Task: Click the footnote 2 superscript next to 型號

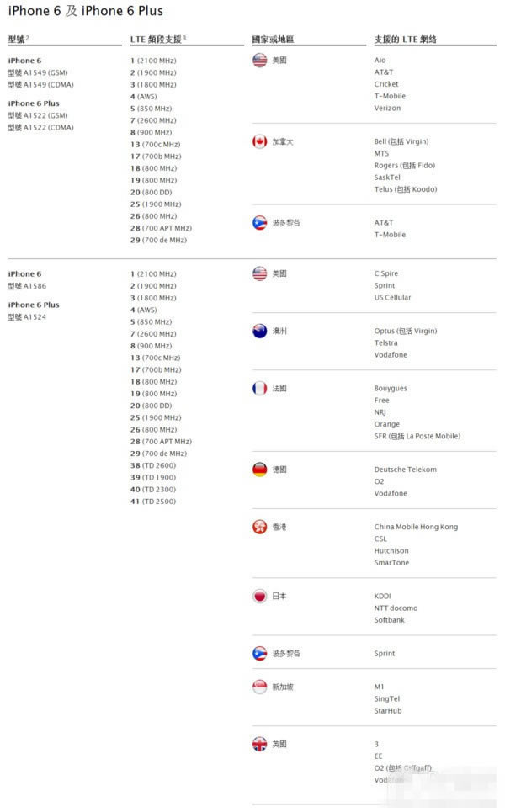Action: (x=28, y=38)
